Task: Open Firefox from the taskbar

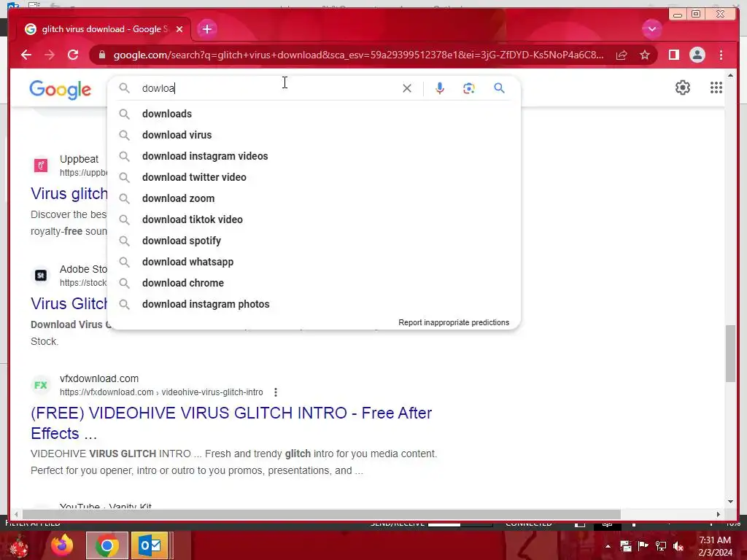Action: 62,545
